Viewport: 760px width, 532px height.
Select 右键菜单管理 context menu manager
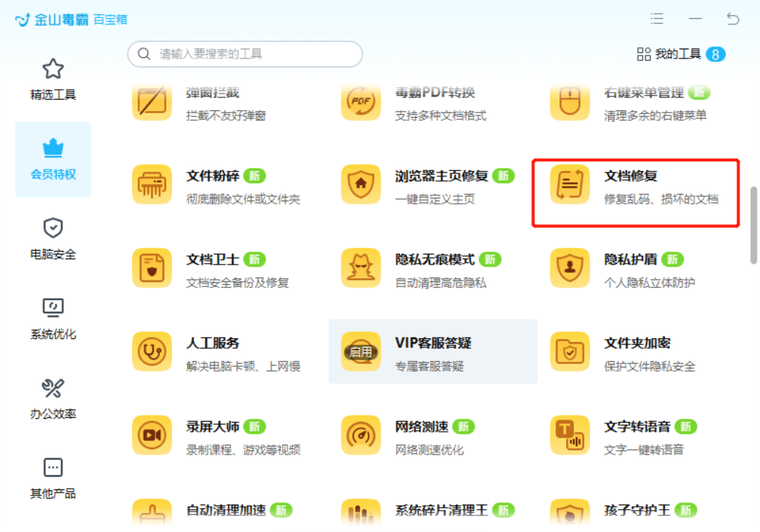click(638, 101)
